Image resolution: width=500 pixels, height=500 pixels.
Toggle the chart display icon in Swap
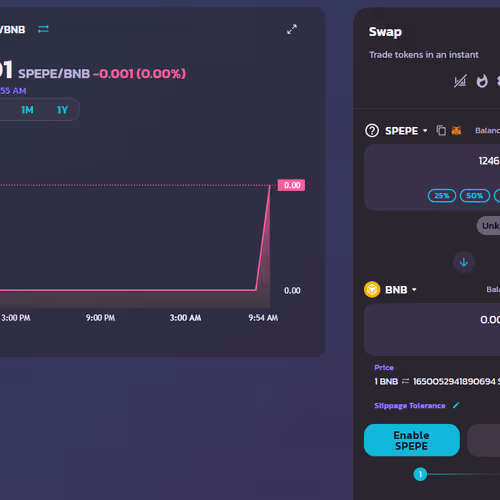[x=460, y=81]
